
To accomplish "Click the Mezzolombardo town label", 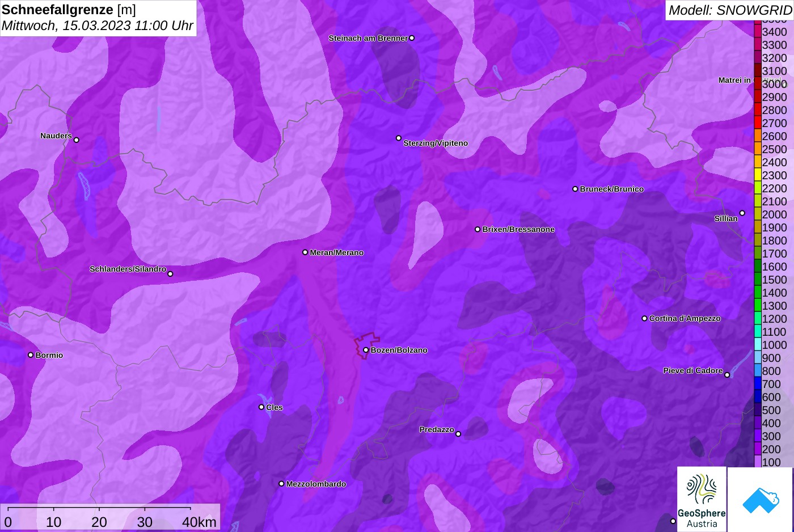I will click(x=316, y=484).
